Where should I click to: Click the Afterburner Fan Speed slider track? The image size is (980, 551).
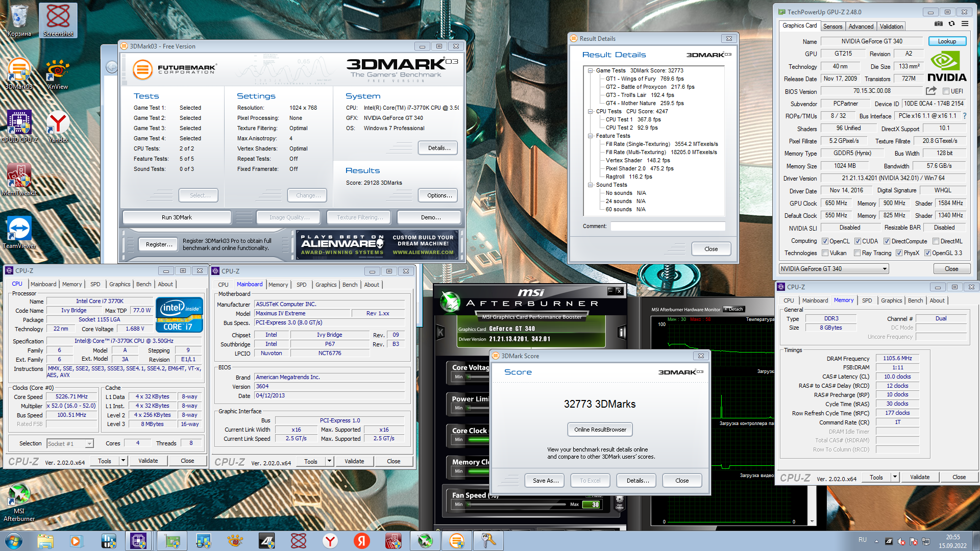(x=516, y=505)
